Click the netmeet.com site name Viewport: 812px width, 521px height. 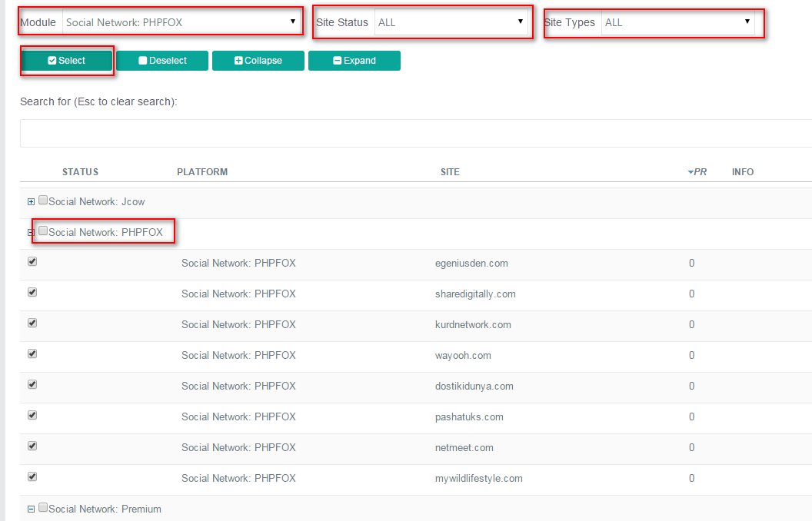[464, 447]
